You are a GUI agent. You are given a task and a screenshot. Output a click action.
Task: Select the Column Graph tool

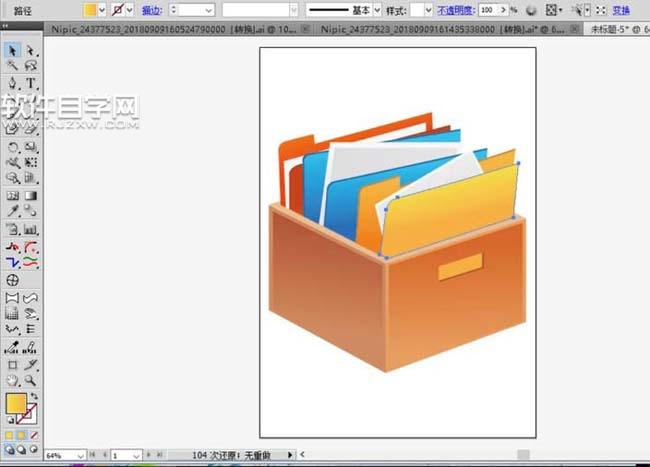(31, 229)
